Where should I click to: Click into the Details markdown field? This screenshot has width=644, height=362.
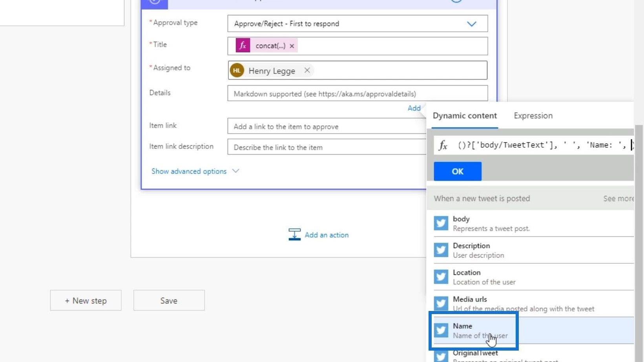[358, 93]
